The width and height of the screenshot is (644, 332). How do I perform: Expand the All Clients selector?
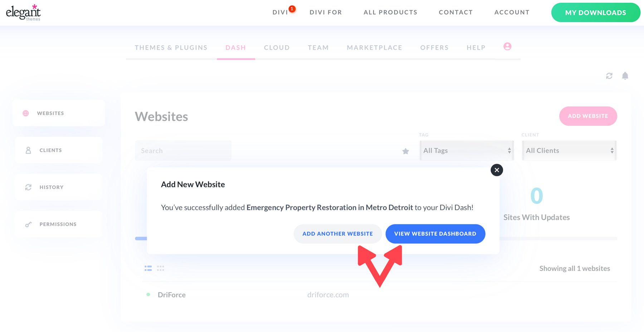pos(569,150)
